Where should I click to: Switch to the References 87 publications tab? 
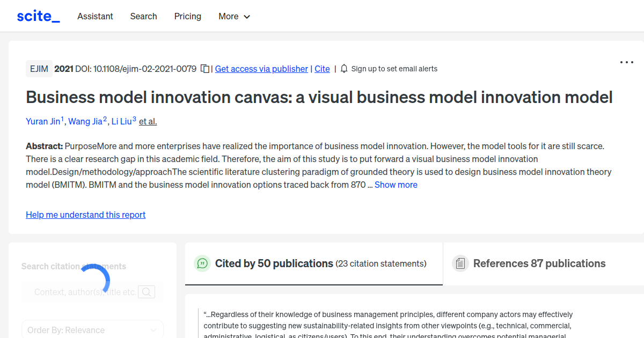pos(539,263)
